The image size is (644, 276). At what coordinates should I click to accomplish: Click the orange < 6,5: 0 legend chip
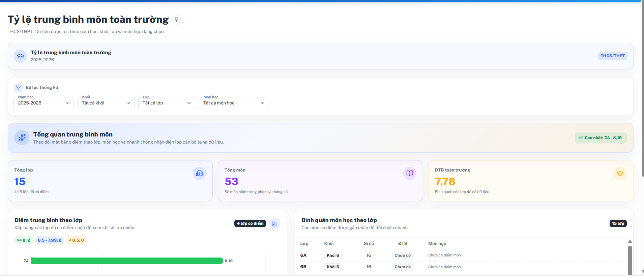coord(77,240)
